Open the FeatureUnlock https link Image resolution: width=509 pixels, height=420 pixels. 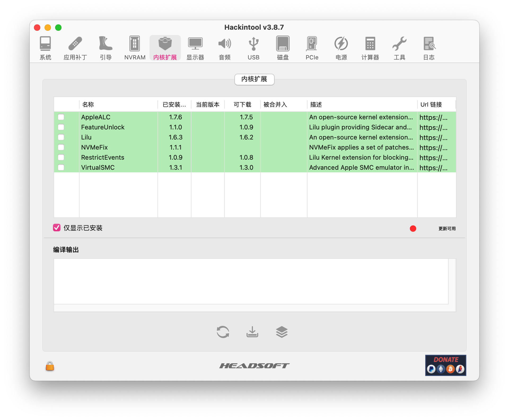(433, 128)
